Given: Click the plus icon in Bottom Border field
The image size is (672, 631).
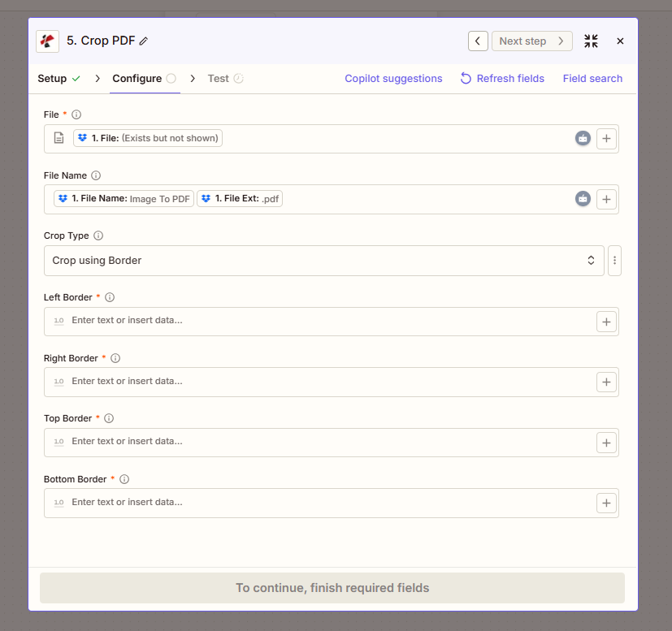Looking at the screenshot, I should click(606, 503).
